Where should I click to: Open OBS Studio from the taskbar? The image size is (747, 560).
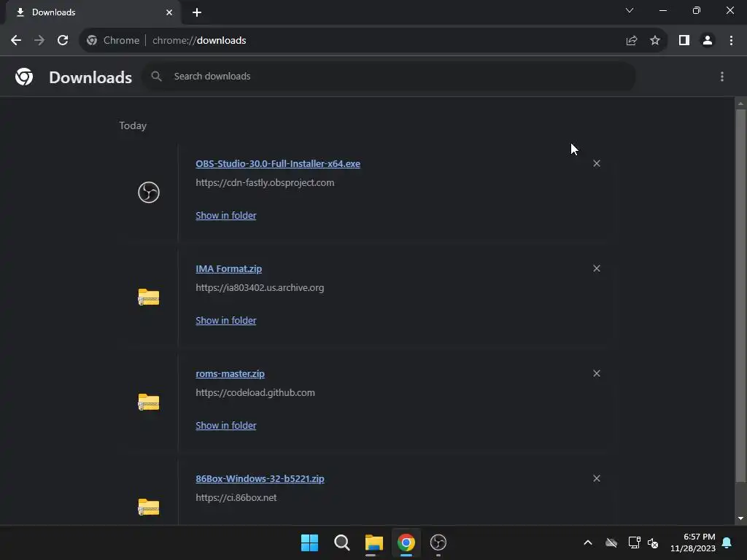(x=438, y=542)
